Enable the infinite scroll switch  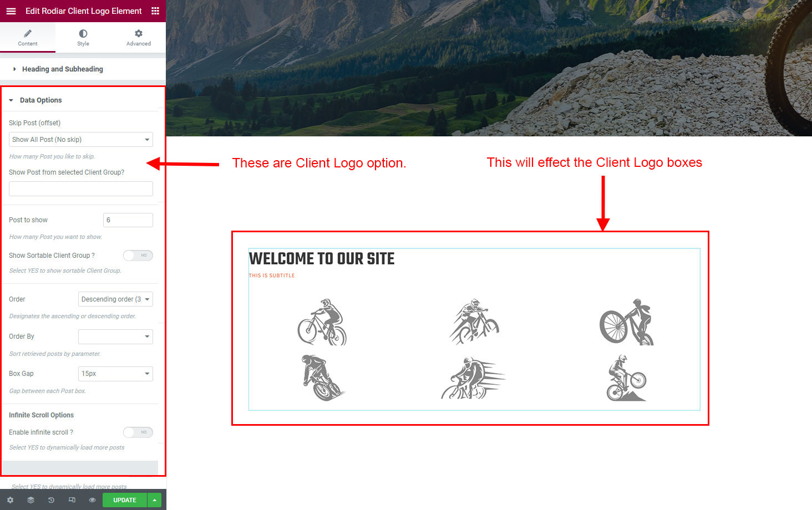[138, 432]
